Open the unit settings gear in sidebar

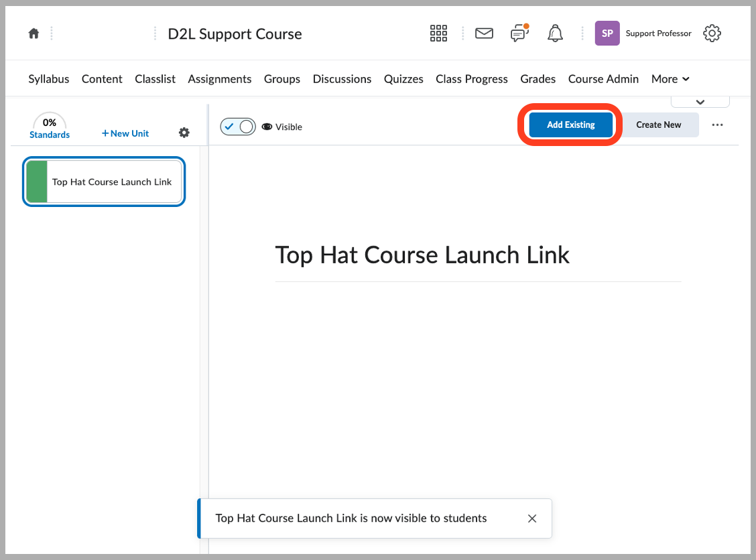pyautogui.click(x=184, y=133)
